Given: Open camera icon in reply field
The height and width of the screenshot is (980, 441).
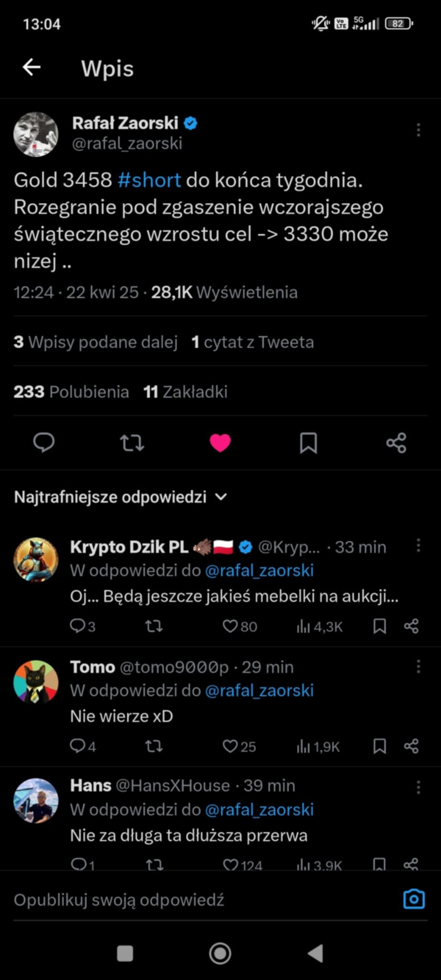Looking at the screenshot, I should 414,899.
